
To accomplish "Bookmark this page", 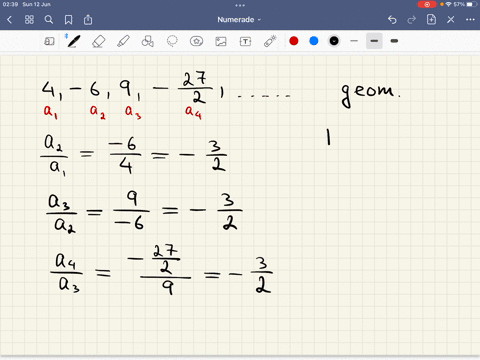I will click(68, 20).
